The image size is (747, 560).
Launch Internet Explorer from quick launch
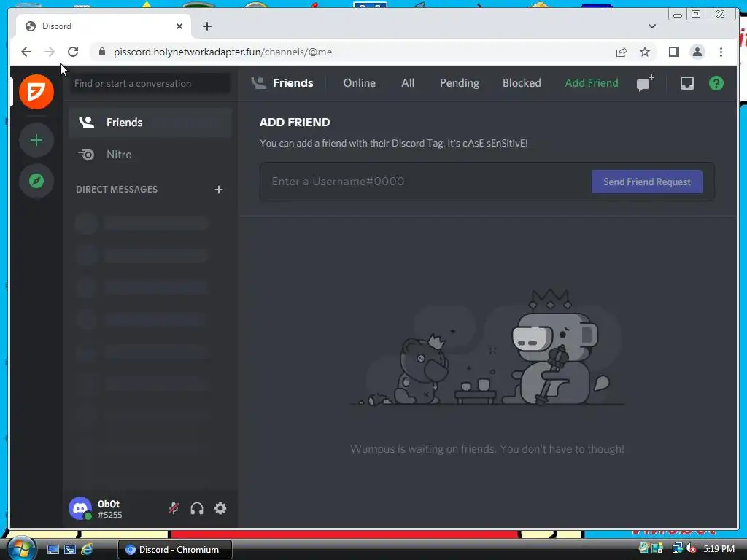point(87,550)
